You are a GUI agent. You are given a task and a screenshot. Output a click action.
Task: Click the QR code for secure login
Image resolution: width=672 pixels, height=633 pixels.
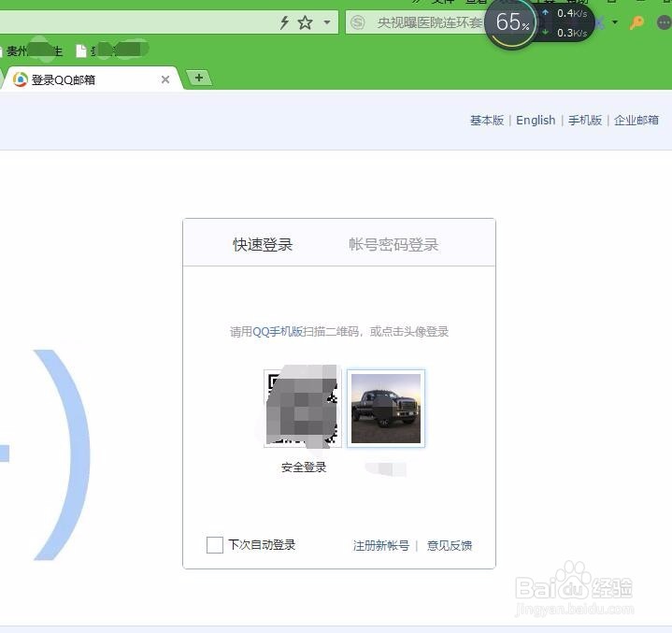[x=302, y=409]
